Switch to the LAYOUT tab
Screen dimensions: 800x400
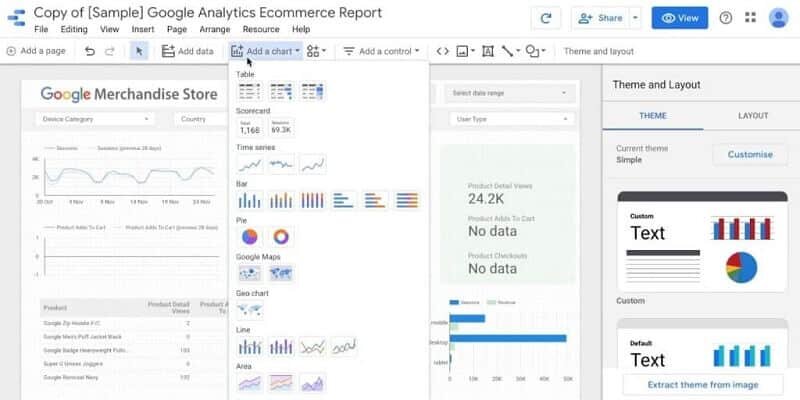point(753,116)
